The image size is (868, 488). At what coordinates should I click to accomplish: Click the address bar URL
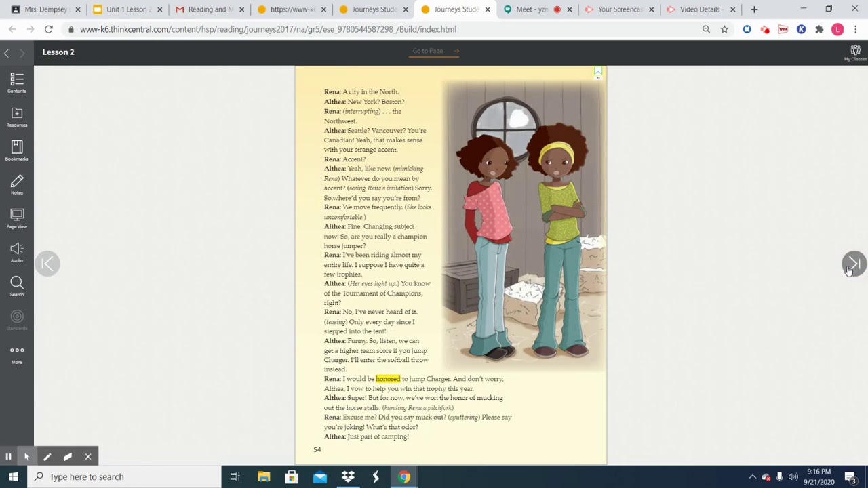pos(268,29)
